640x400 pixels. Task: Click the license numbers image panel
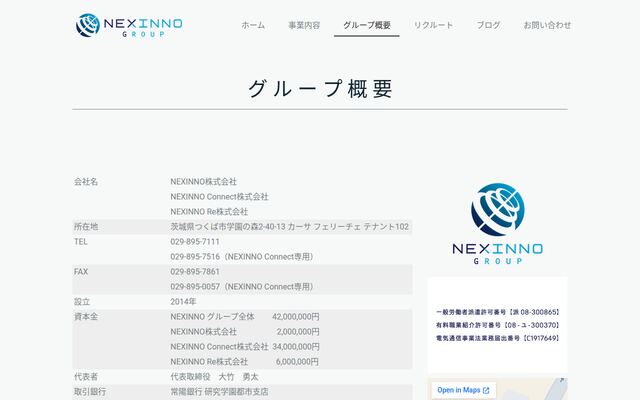tap(498, 325)
